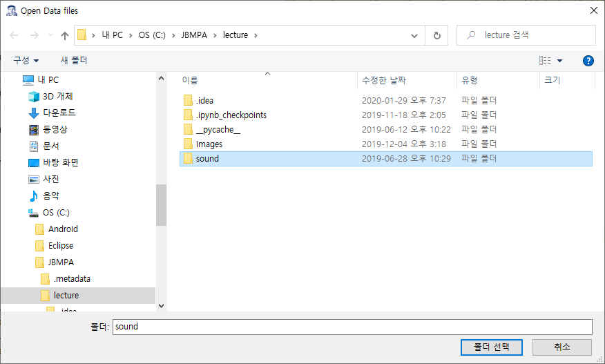Select 'JBMPA' in address breadcrumb
The width and height of the screenshot is (605, 364).
[x=194, y=35]
